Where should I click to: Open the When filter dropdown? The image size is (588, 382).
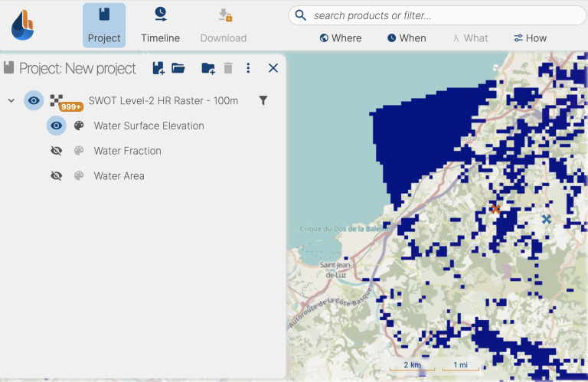[x=407, y=38]
